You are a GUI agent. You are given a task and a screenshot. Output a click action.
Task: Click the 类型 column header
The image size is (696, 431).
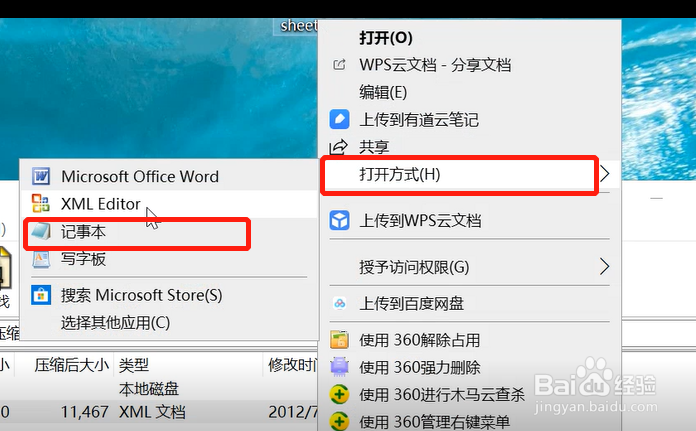[134, 365]
